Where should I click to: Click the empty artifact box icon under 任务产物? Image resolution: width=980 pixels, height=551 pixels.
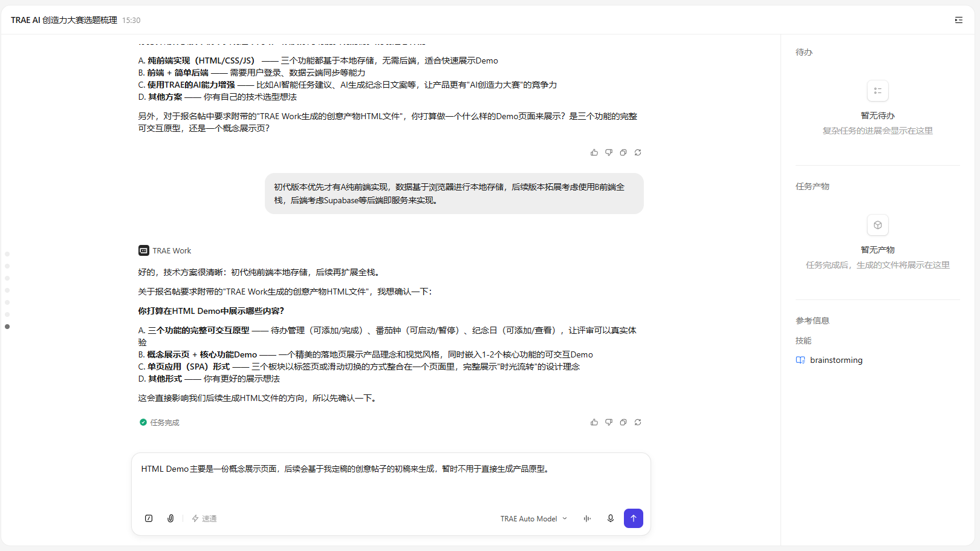point(878,225)
